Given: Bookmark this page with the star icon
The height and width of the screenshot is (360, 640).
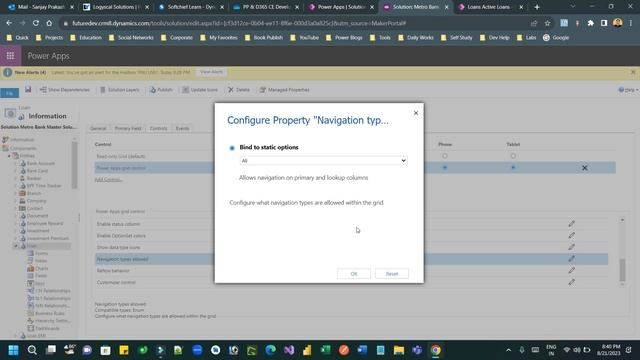Looking at the screenshot, I should click(x=547, y=23).
